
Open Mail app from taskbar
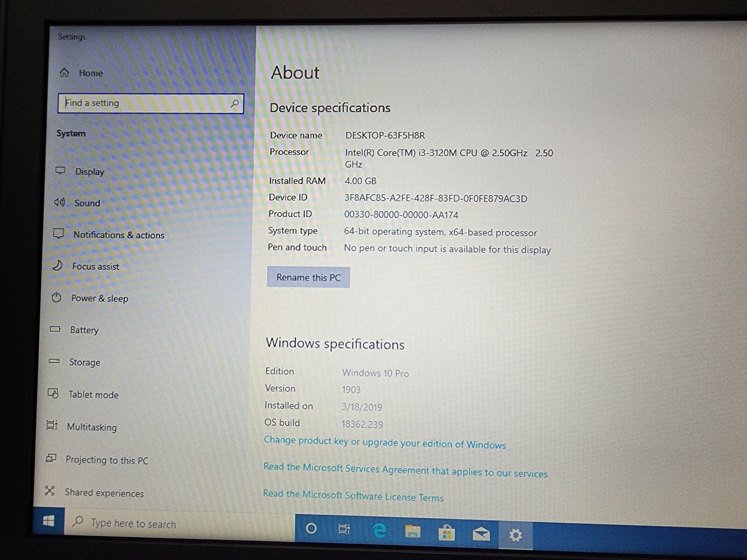(x=481, y=534)
